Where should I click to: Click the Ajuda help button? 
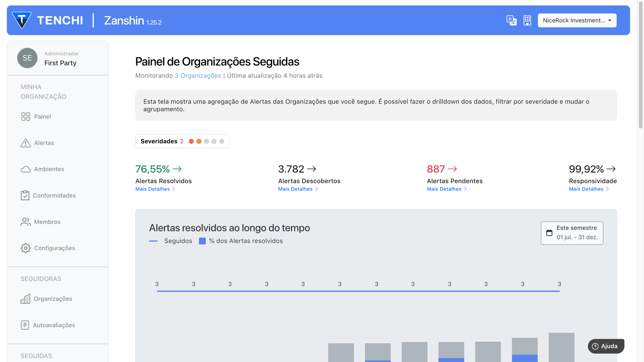[x=606, y=346]
